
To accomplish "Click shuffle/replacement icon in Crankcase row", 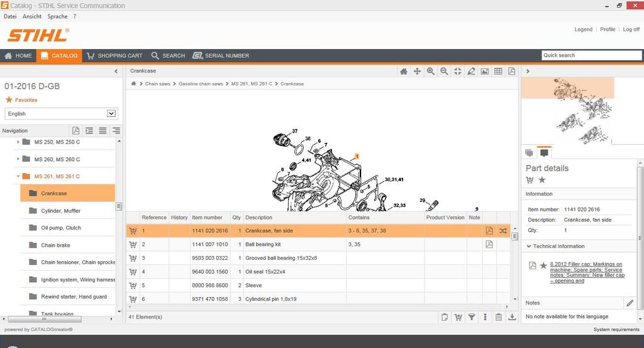I will pyautogui.click(x=503, y=231).
